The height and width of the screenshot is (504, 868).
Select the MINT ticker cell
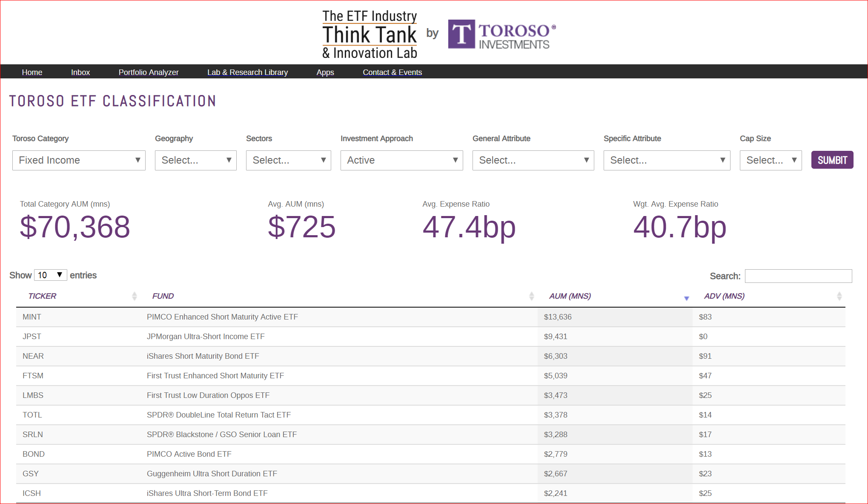pos(32,317)
